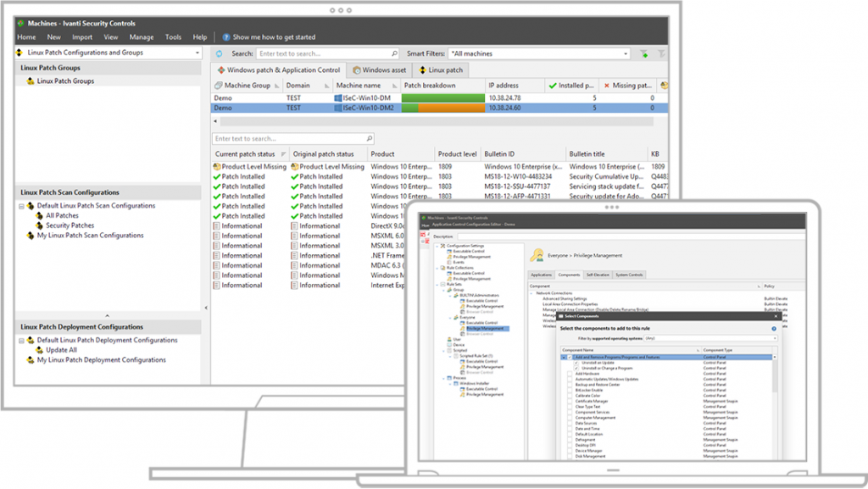Collapse scan configurations section with up arrow
This screenshot has width=868, height=489.
point(108,316)
